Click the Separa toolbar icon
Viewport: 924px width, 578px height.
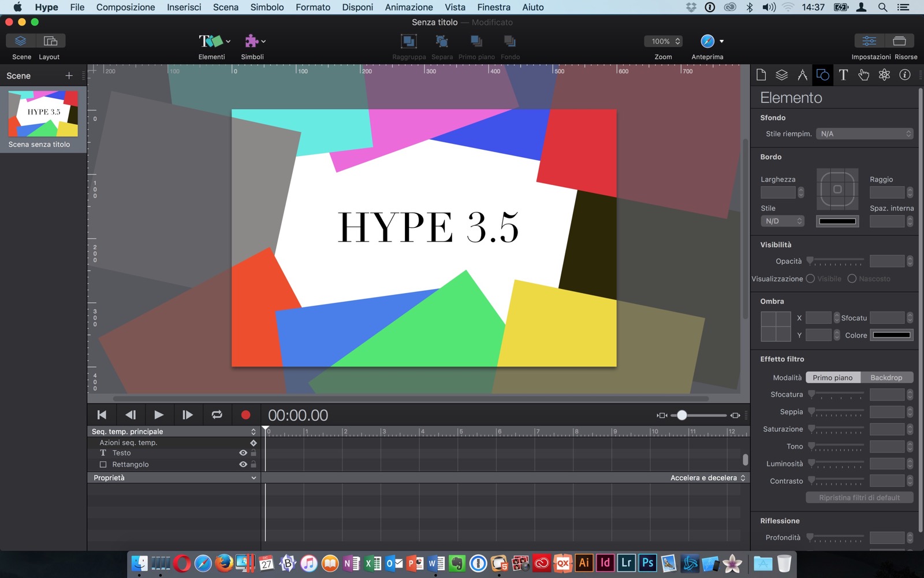click(x=442, y=41)
